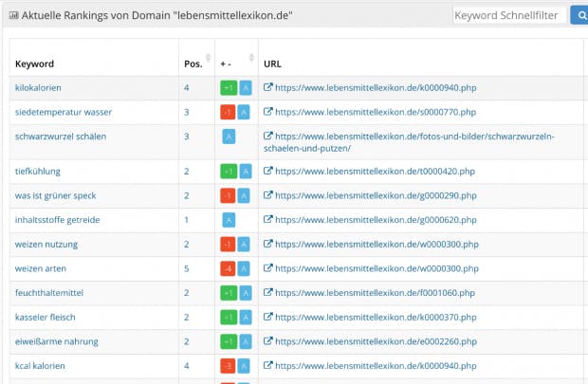Click blue A icon in was ist grüner speck row
588x384 pixels.
[x=244, y=195]
